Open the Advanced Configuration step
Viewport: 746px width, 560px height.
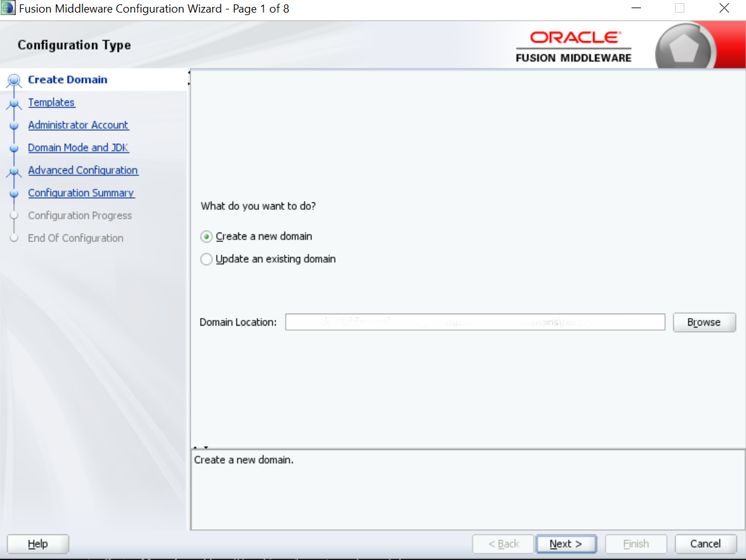(x=83, y=170)
